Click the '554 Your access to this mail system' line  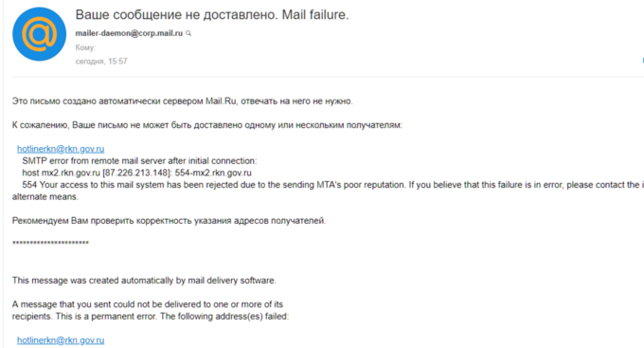pos(333,185)
